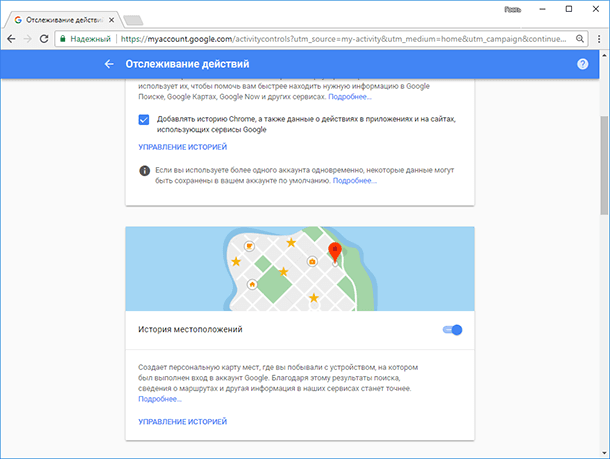Click the address bar URL field
The height and width of the screenshot is (459, 610).
[342, 39]
